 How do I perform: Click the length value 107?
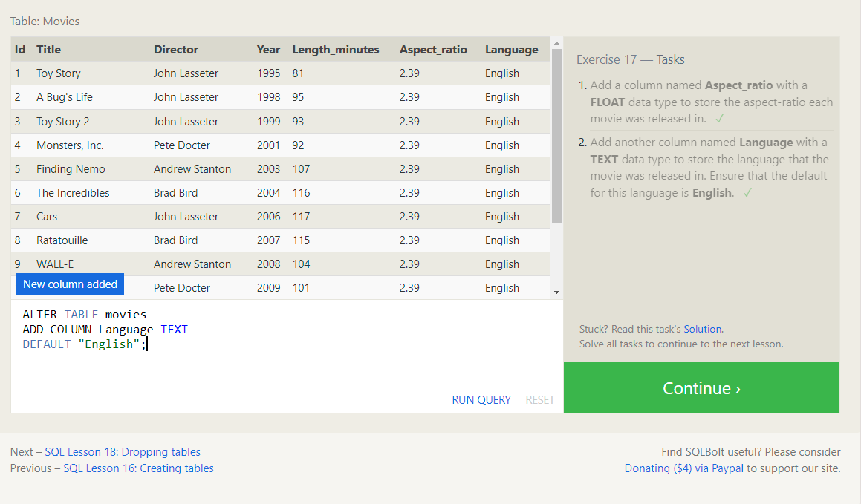click(x=301, y=169)
